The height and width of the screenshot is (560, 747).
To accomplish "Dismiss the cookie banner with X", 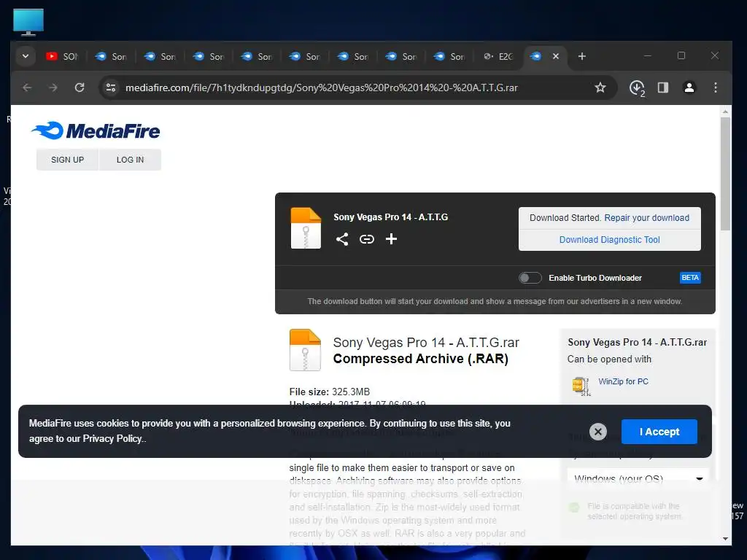I will click(598, 432).
